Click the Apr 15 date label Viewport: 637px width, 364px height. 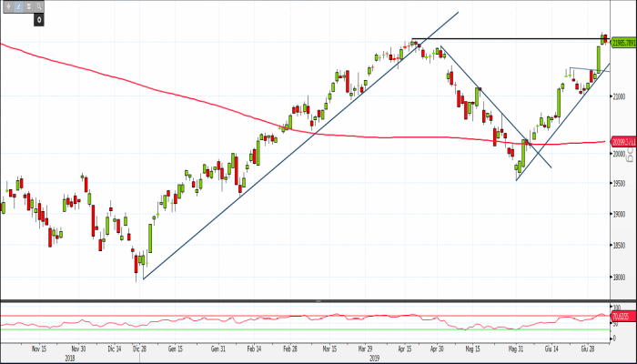coord(405,349)
